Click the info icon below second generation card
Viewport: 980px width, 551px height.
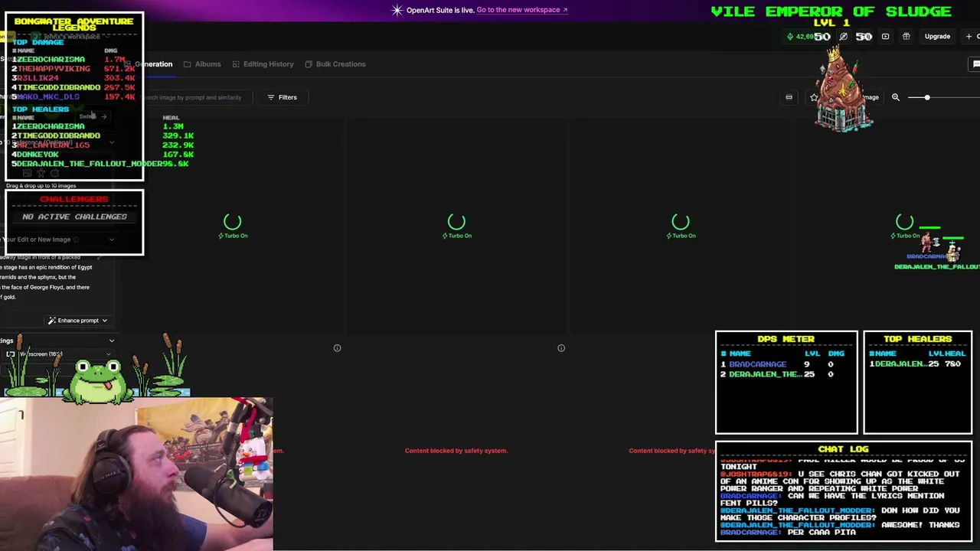point(561,348)
